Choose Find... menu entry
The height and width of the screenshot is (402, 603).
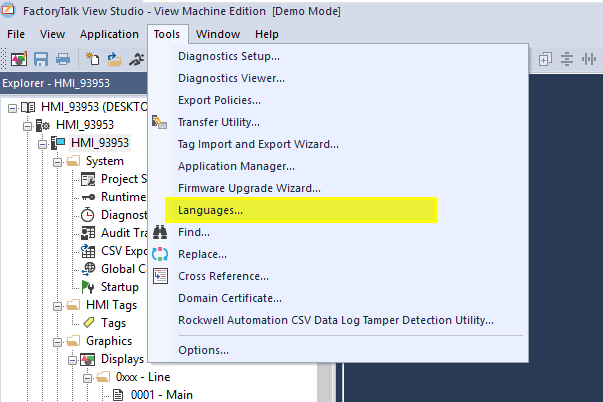pyautogui.click(x=338, y=232)
